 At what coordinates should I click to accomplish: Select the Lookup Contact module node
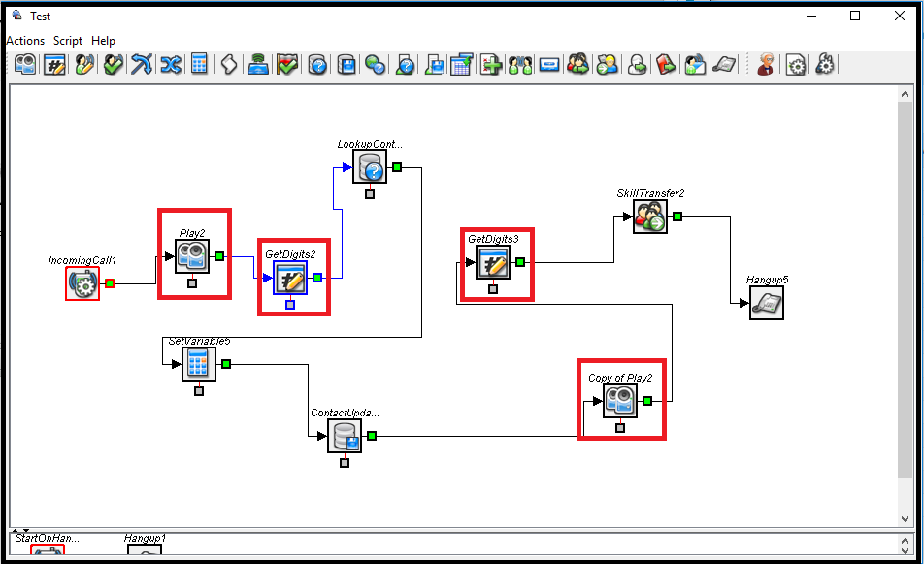pos(370,167)
